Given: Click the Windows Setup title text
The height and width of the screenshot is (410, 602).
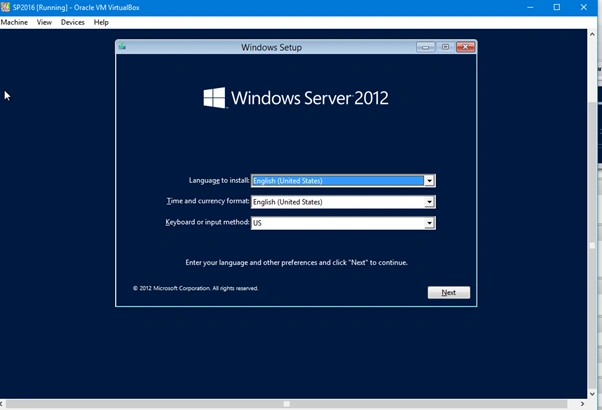Looking at the screenshot, I should (x=271, y=47).
